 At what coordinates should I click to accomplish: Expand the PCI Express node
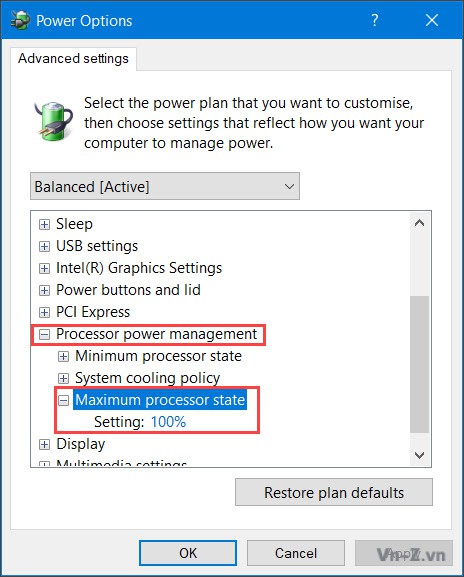point(44,312)
